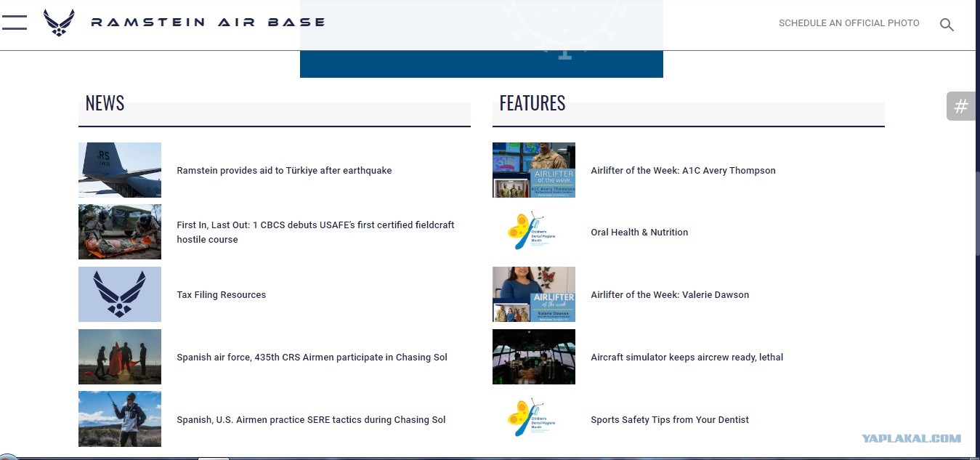The width and height of the screenshot is (980, 460).
Task: Click the sunset silhouettes Chasing Sol thumbnail
Action: click(x=120, y=357)
